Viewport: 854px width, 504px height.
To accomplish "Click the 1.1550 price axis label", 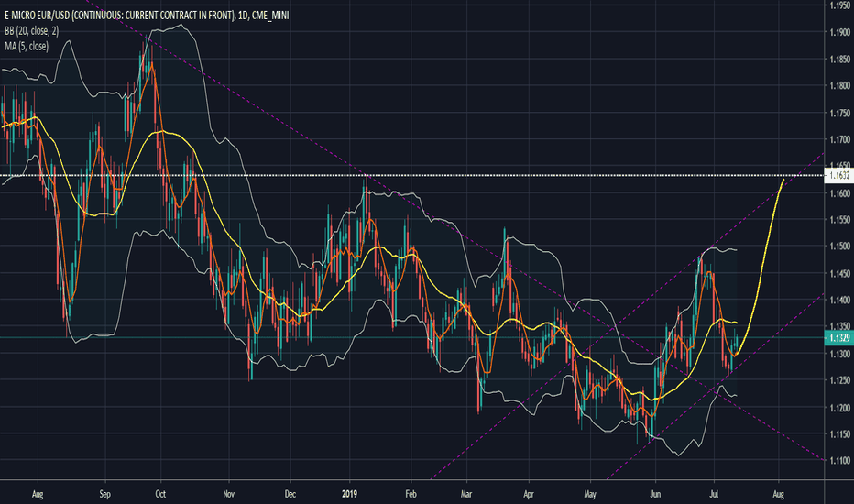I will (840, 220).
